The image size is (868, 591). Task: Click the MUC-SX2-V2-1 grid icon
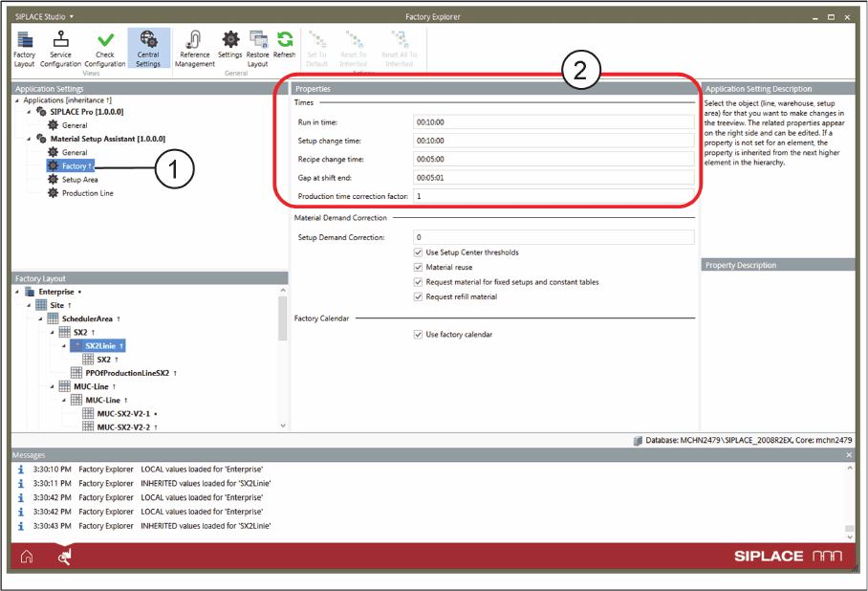point(87,413)
